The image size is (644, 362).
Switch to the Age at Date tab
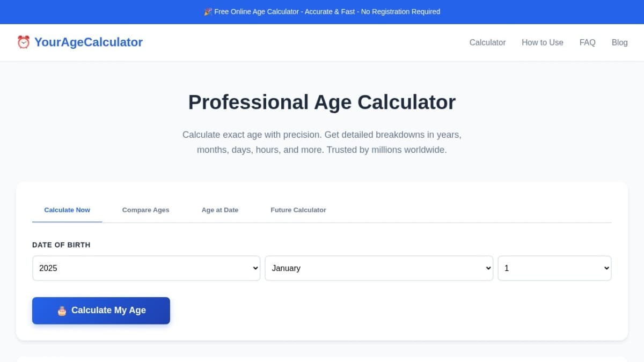coord(219,210)
